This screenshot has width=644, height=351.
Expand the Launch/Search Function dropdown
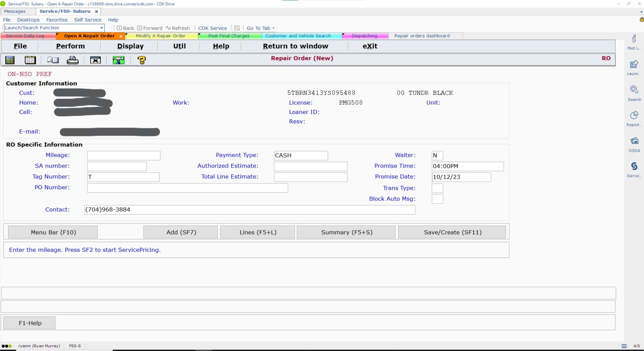point(102,28)
